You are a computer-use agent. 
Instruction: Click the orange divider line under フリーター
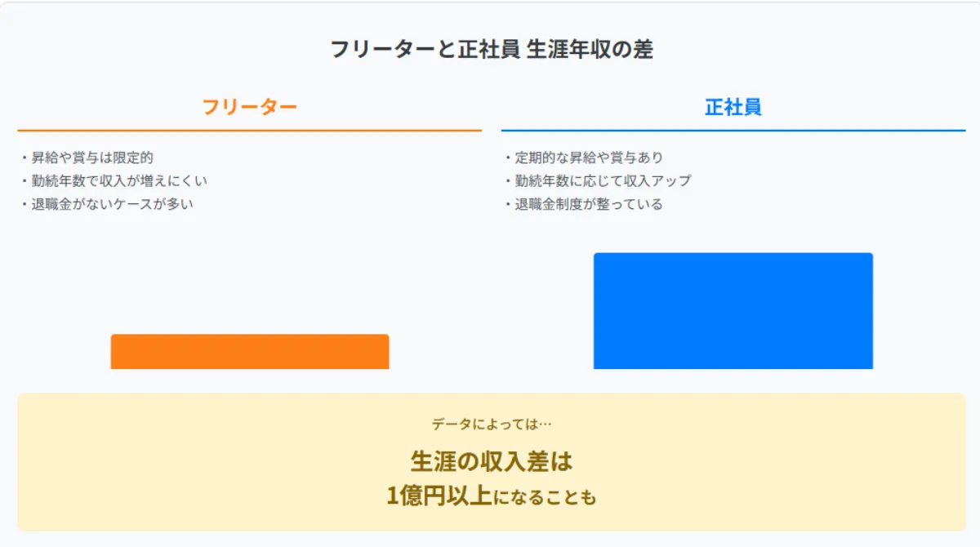tap(249, 130)
